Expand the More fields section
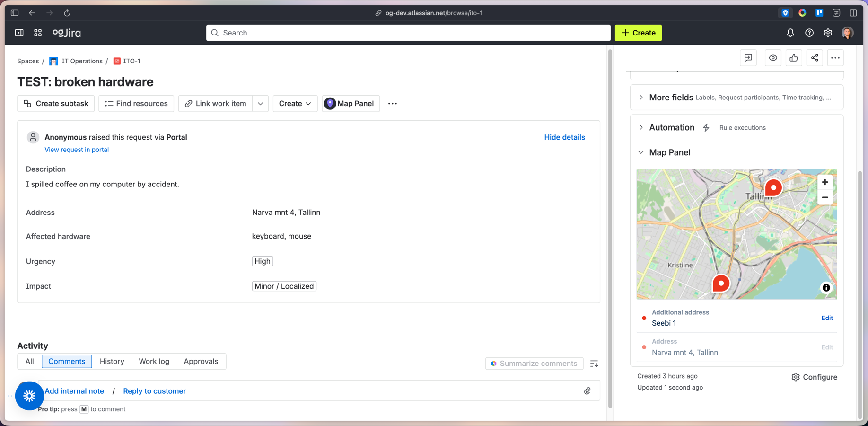Screen dimensions: 868x426 (x=641, y=97)
